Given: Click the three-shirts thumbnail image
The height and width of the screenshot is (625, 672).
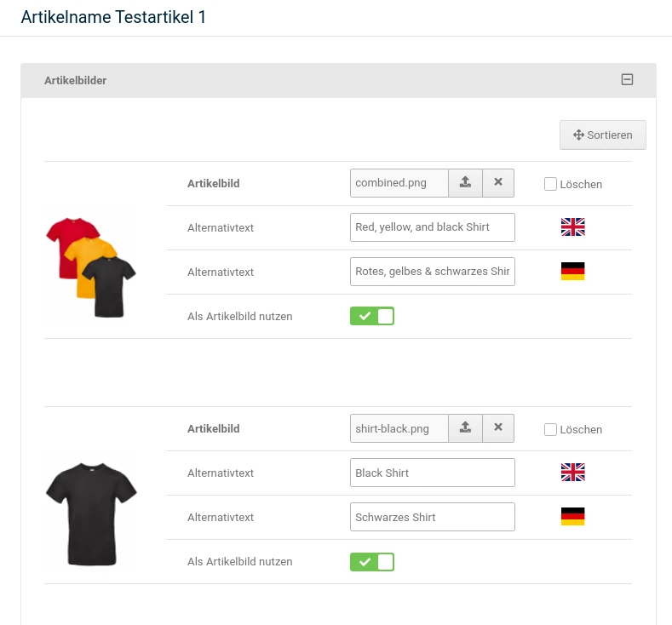Looking at the screenshot, I should [x=91, y=267].
